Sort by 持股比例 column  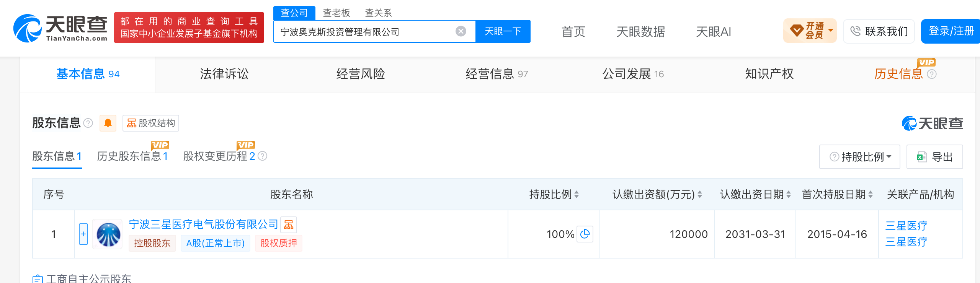tap(577, 195)
